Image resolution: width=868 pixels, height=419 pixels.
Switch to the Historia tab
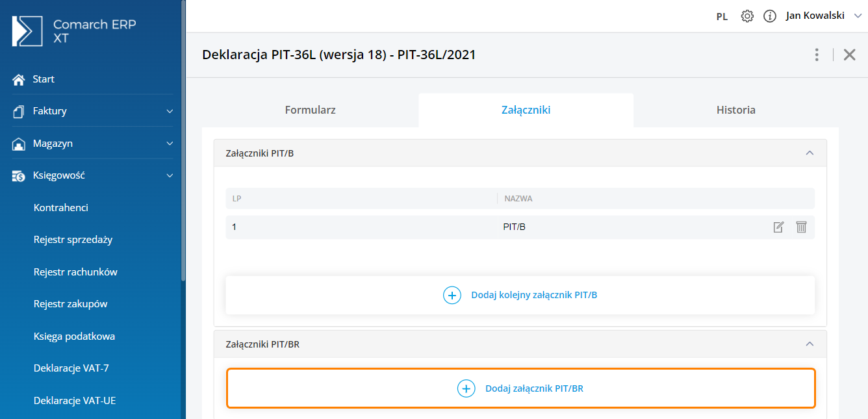click(x=735, y=110)
